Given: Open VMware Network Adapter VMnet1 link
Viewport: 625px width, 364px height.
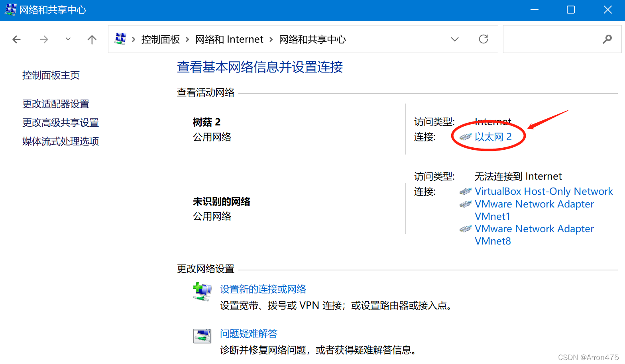Looking at the screenshot, I should pyautogui.click(x=534, y=210).
